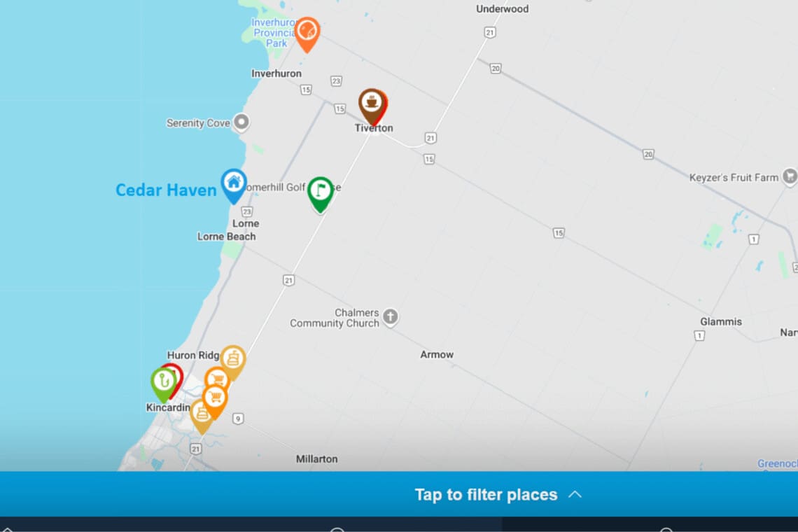Click the Lorne Beach label on shoreline
This screenshot has height=532, width=798.
coord(226,237)
